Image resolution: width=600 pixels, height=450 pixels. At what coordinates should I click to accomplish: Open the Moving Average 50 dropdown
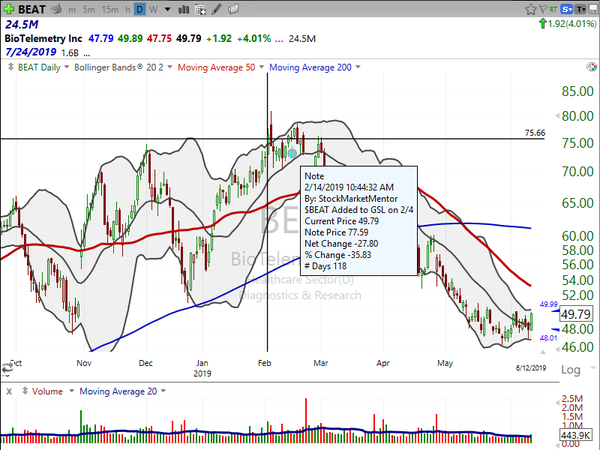tap(262, 67)
